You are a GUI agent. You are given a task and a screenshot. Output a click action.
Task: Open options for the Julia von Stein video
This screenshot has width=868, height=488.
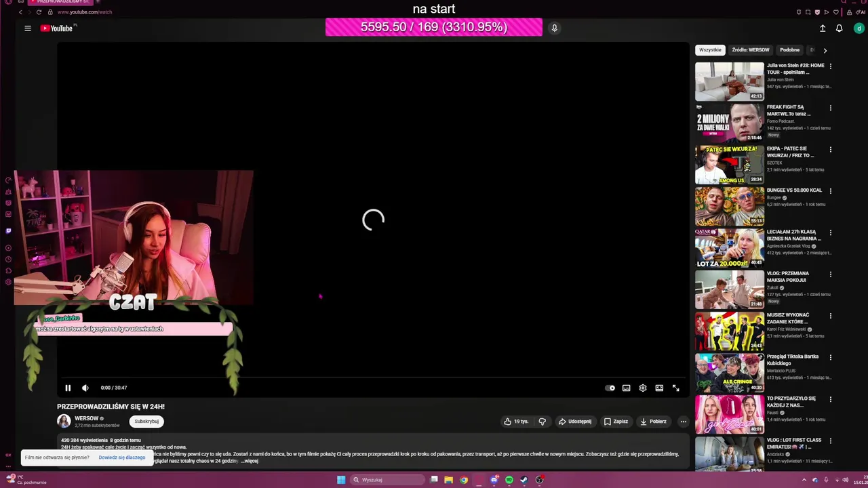coord(831,66)
